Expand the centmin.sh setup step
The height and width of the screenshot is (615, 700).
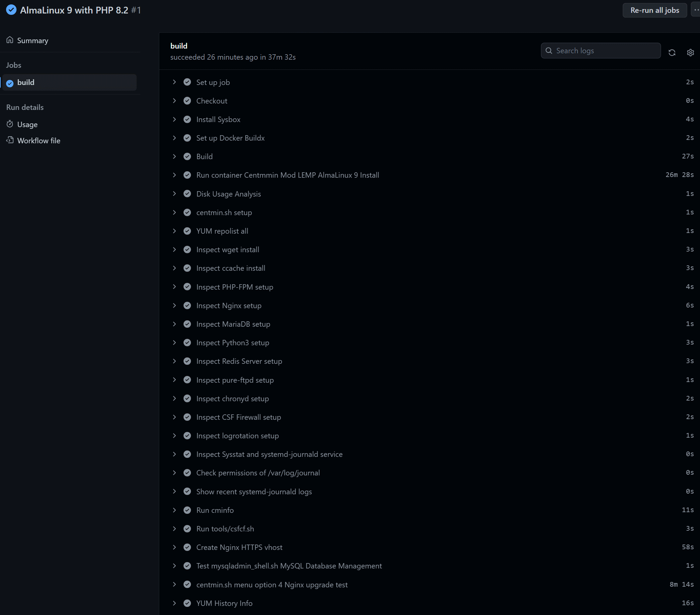coord(174,212)
